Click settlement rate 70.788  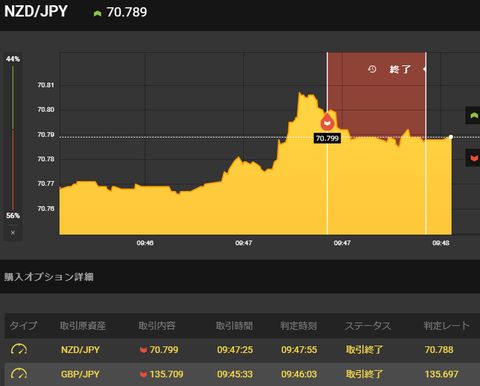coord(439,350)
